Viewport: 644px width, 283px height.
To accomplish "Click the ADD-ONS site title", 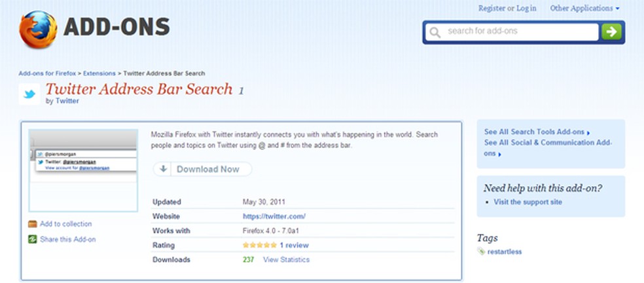I will point(116,28).
